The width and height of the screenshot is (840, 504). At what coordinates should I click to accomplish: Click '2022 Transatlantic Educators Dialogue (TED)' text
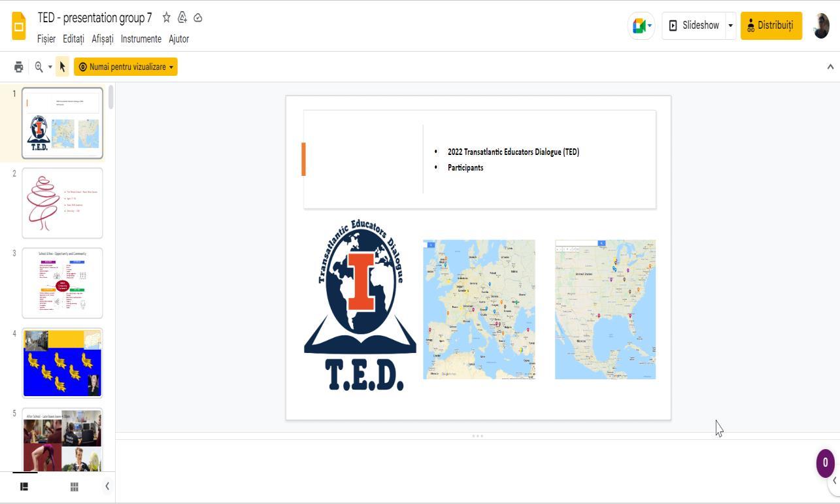[513, 152]
